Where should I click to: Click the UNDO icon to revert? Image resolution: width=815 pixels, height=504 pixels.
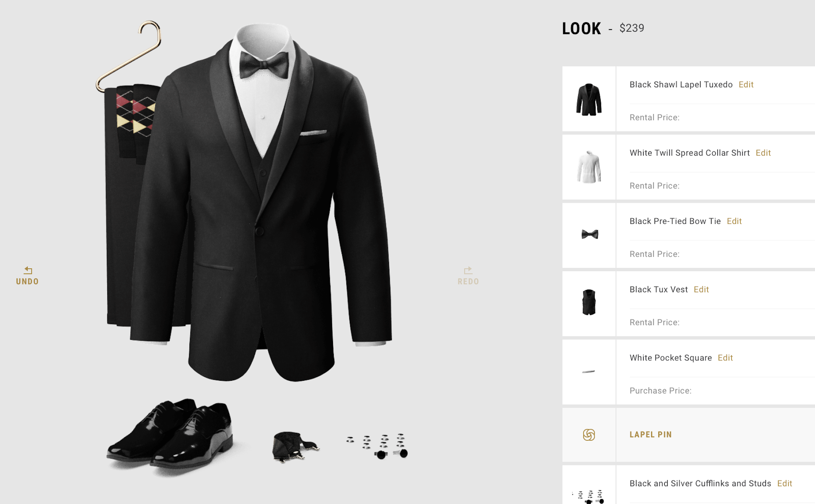[x=27, y=270]
